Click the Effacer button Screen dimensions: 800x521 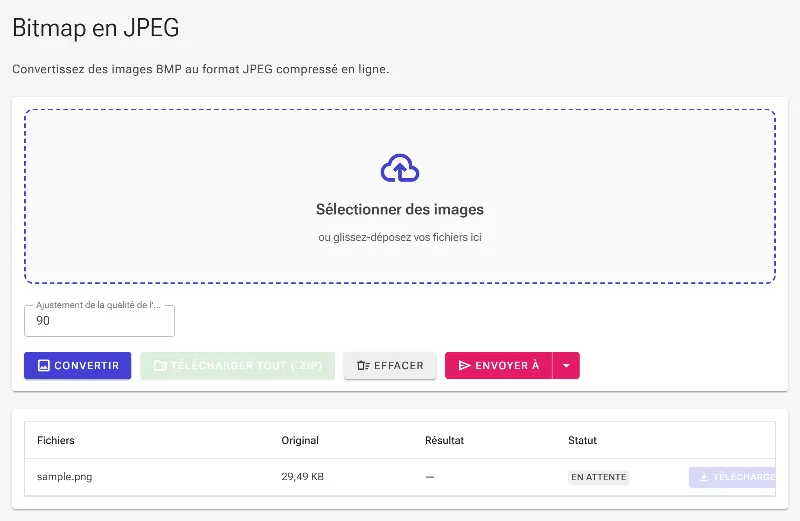point(390,365)
